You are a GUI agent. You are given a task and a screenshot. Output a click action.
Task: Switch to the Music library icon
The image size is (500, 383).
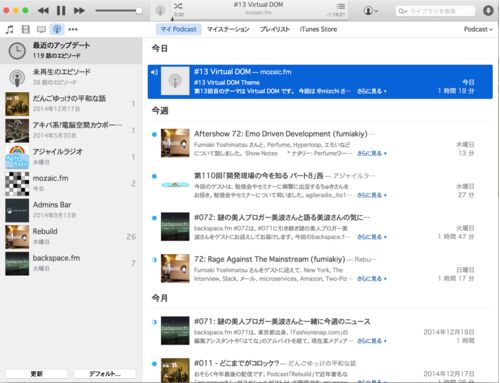click(10, 29)
